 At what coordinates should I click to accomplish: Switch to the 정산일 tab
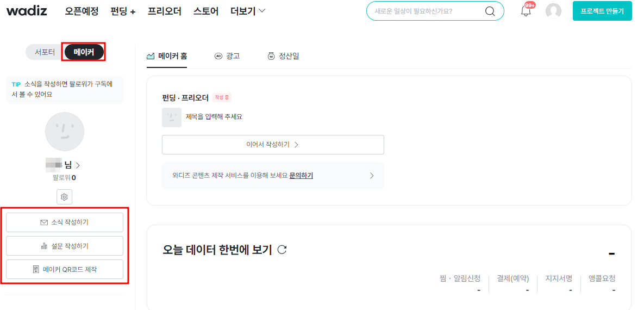tap(283, 56)
